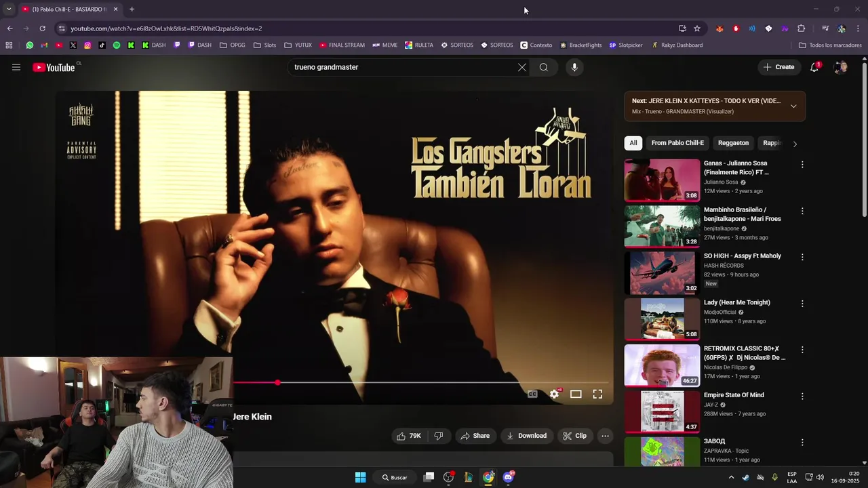Clear the search box text
Image resolution: width=868 pixels, height=488 pixels.
click(522, 67)
